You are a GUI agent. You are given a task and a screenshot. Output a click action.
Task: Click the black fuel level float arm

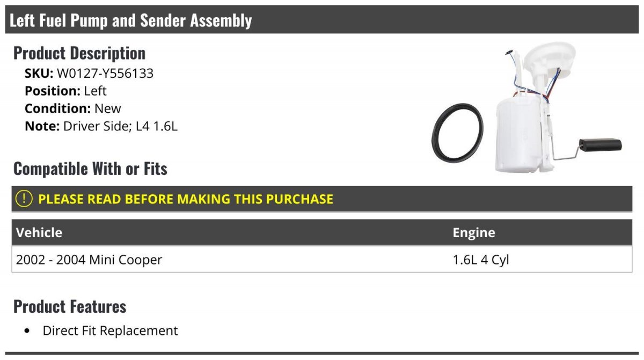[600, 144]
